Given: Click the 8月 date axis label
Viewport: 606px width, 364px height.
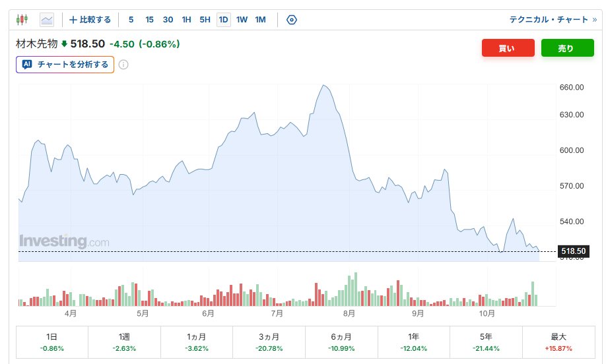Looking at the screenshot, I should pos(349,313).
